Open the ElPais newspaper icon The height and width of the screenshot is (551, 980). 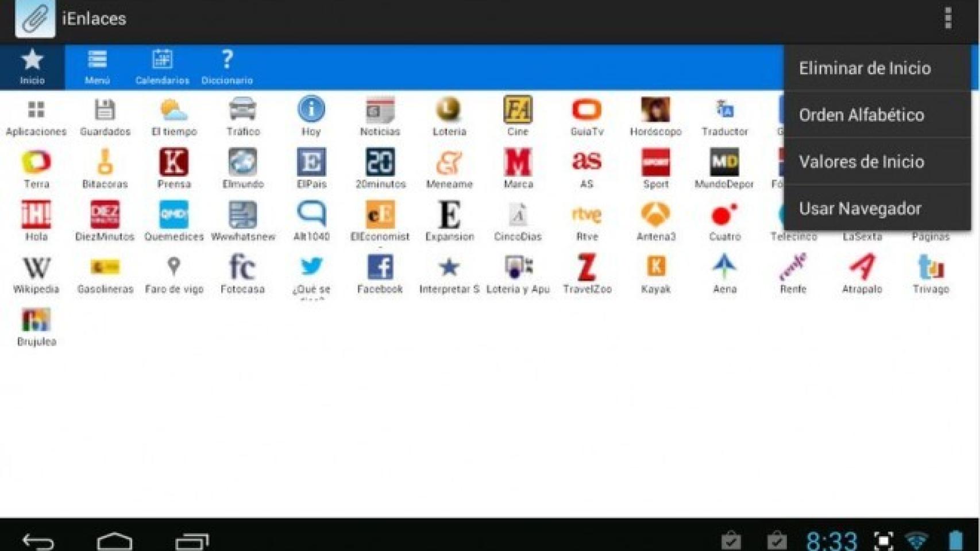click(x=311, y=163)
